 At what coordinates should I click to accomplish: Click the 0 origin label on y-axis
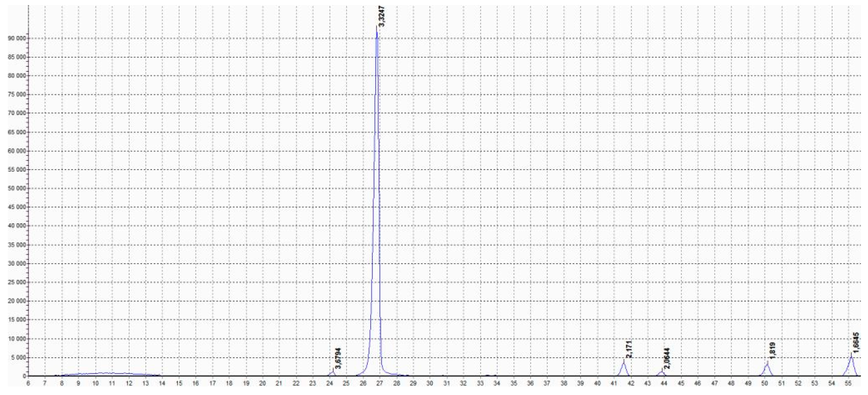[x=24, y=376]
